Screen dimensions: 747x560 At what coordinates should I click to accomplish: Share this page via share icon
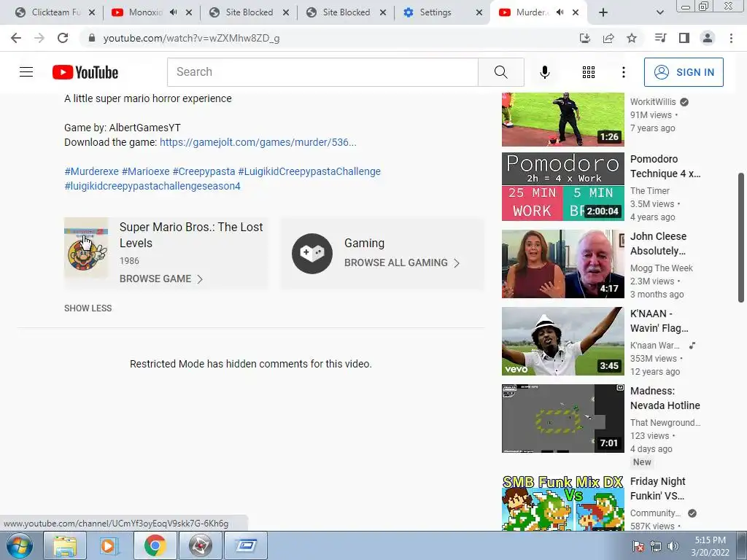[608, 38]
